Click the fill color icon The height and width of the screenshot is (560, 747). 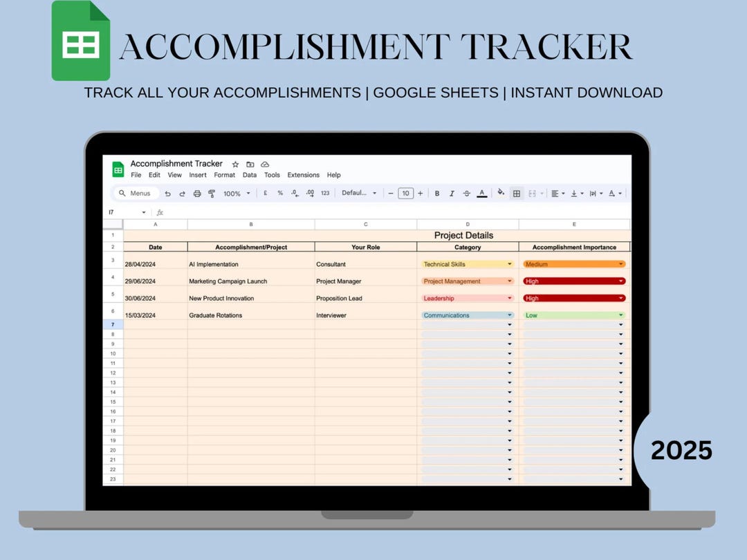[x=501, y=194]
